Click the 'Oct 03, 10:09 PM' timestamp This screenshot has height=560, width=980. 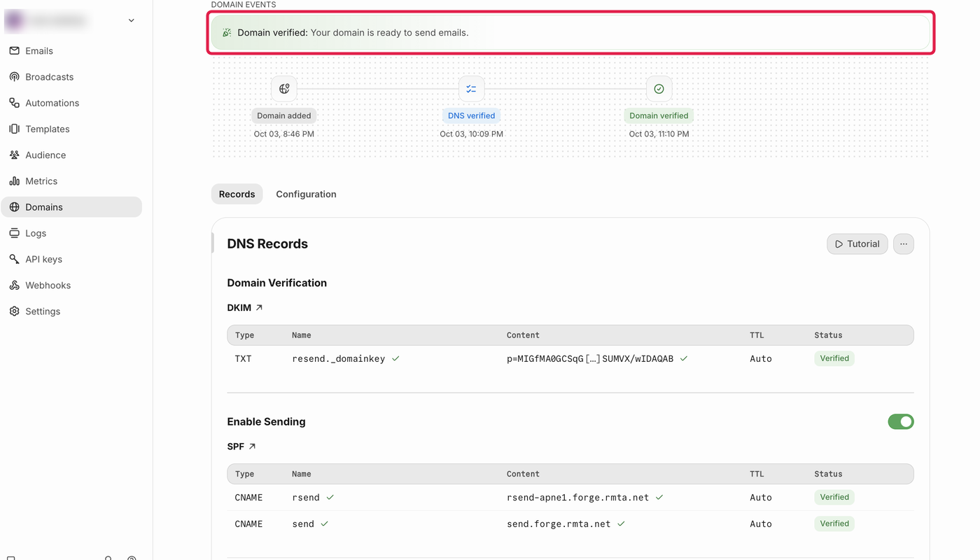(471, 134)
